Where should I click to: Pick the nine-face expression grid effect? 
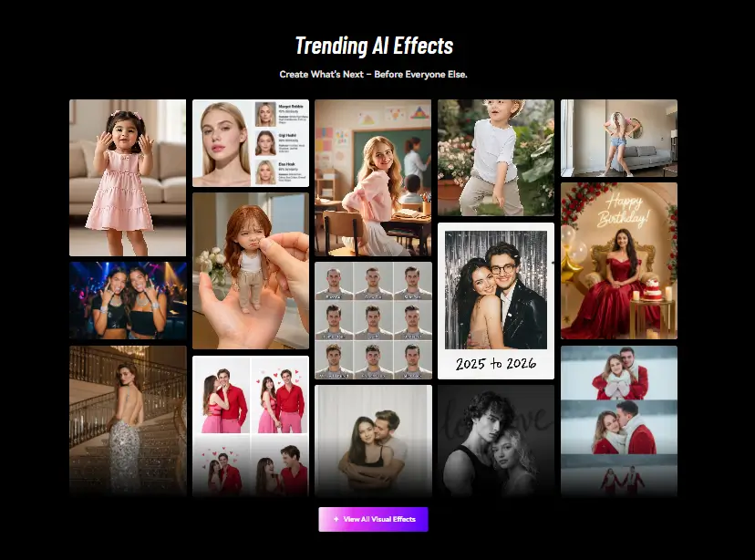click(373, 320)
